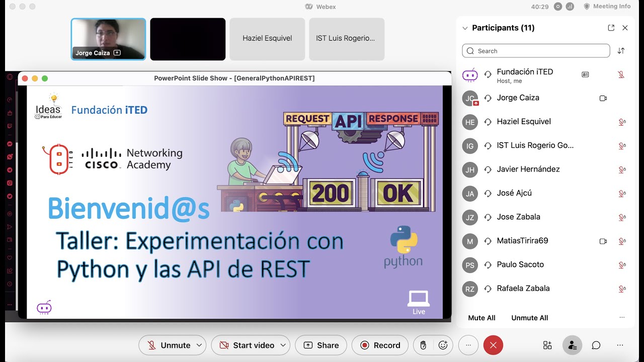
Task: Mute All participants
Action: pos(481,318)
